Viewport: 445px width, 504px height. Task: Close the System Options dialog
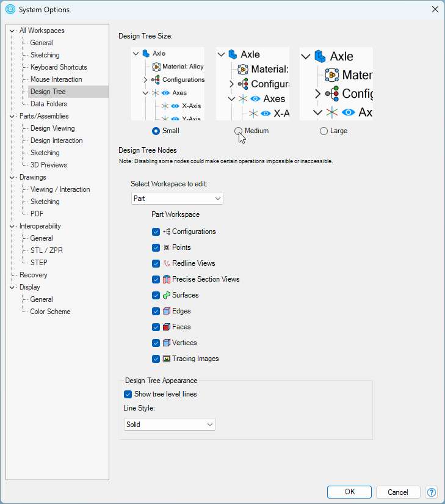(435, 9)
